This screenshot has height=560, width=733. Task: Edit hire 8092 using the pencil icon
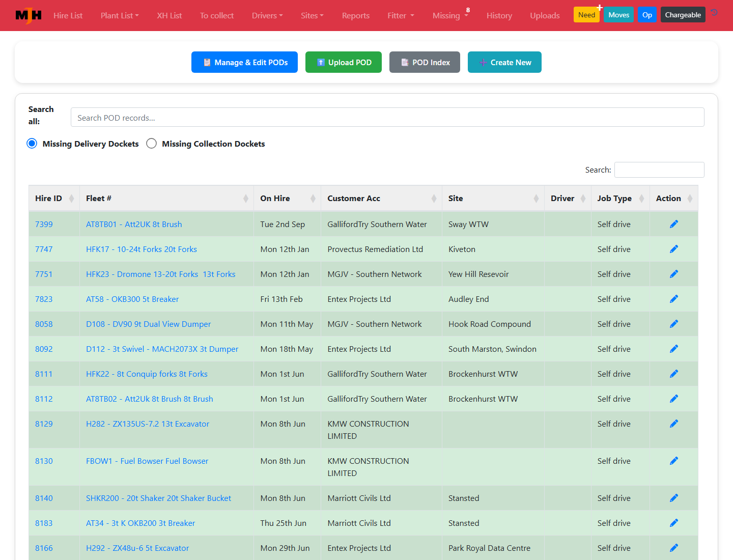(674, 349)
